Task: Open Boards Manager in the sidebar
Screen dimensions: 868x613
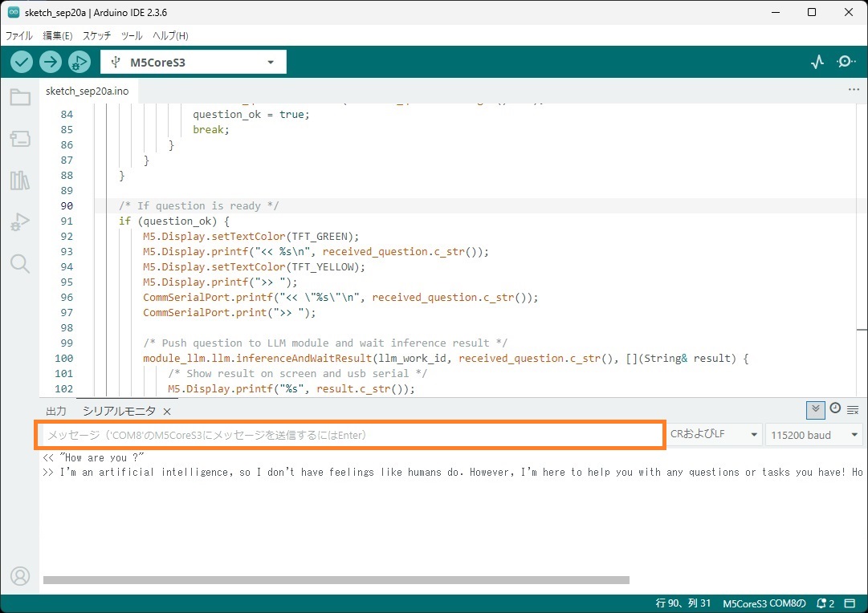Action: (x=20, y=139)
